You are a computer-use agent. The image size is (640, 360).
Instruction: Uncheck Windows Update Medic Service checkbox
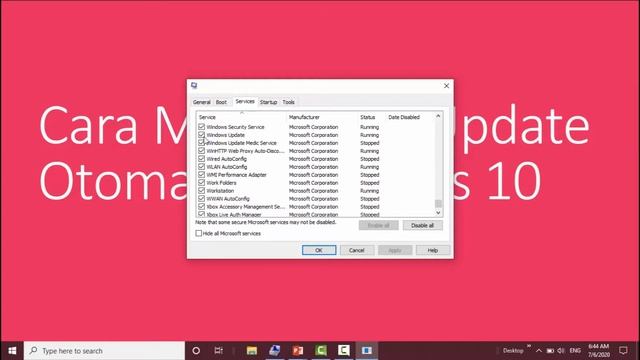pos(201,143)
